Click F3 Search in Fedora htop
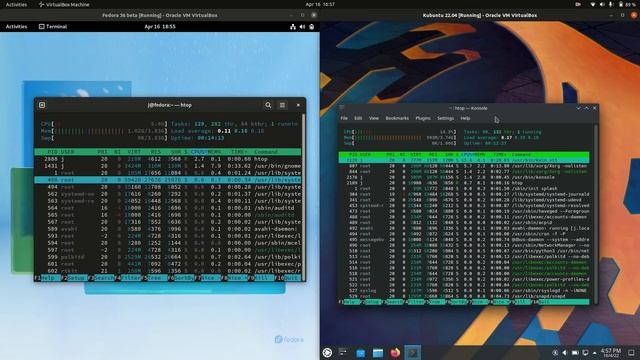The height and width of the screenshot is (360, 640). (101, 278)
